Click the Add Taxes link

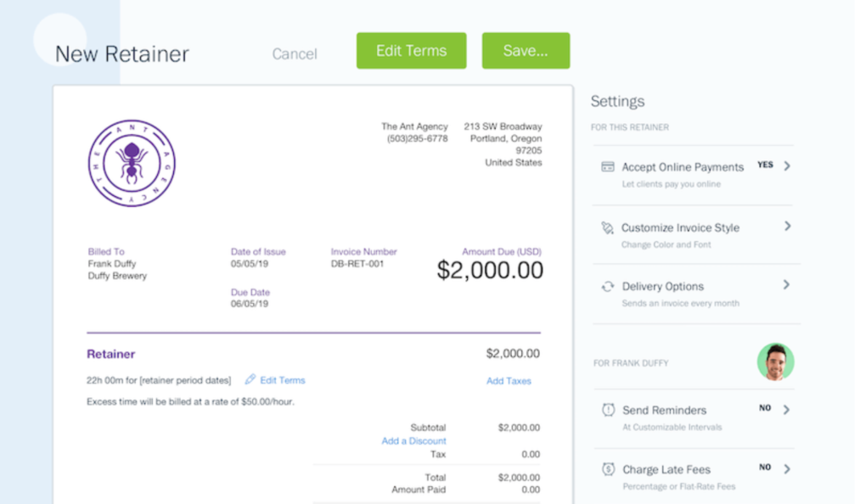point(509,381)
